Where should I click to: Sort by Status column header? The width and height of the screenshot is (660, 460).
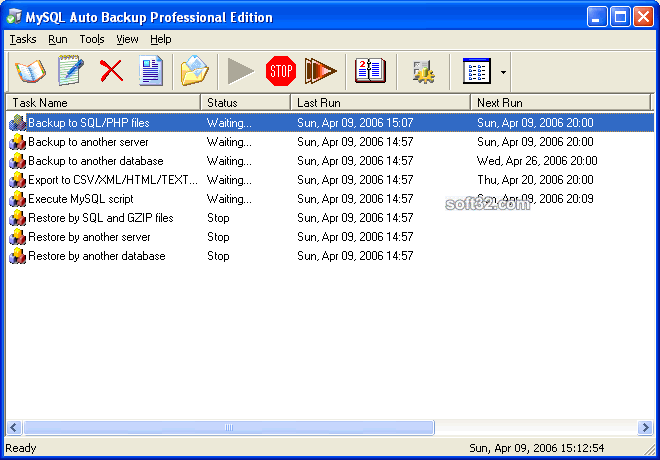tap(245, 103)
